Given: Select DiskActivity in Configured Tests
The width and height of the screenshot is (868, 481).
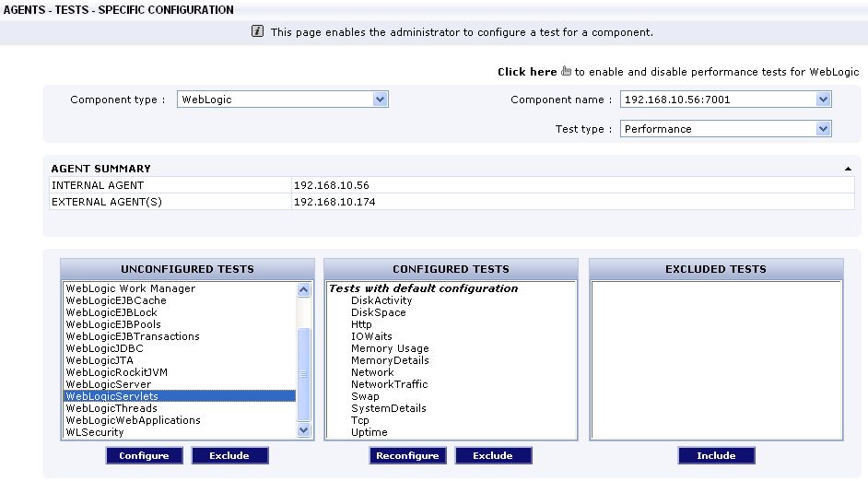Looking at the screenshot, I should tap(381, 300).
